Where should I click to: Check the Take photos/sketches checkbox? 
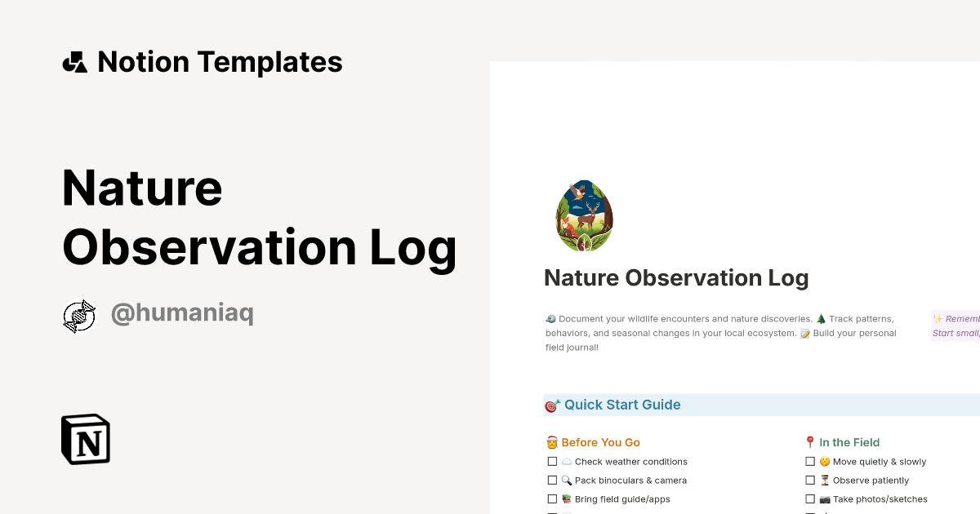810,498
